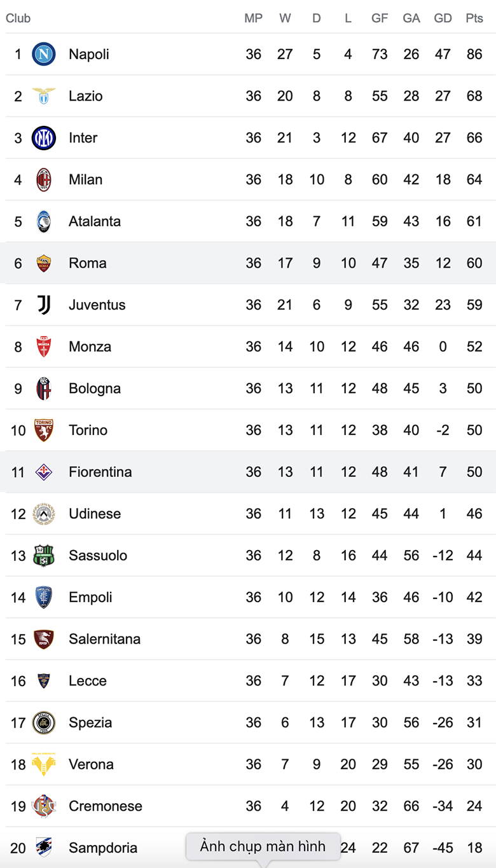Screen dimensions: 496x868
Task: Select the Monza table row points value
Action: pos(474,347)
